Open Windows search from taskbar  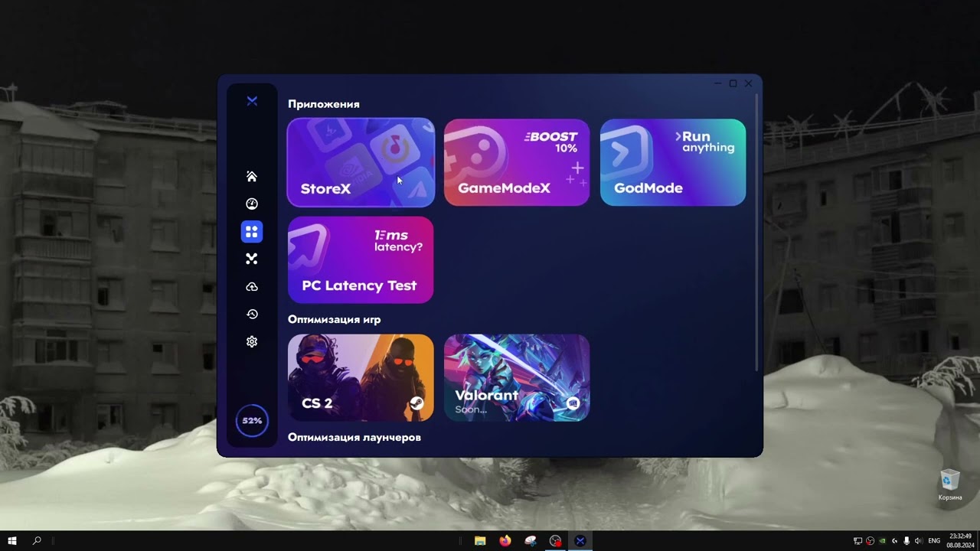click(37, 541)
